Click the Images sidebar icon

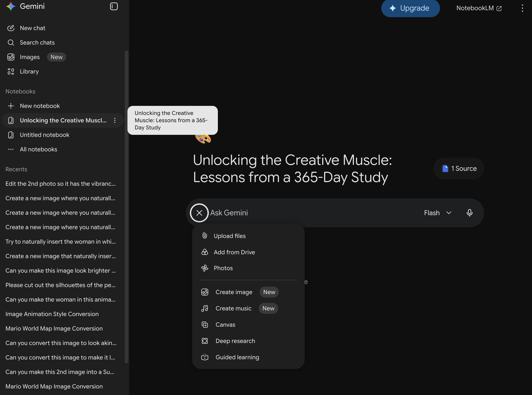click(x=11, y=57)
